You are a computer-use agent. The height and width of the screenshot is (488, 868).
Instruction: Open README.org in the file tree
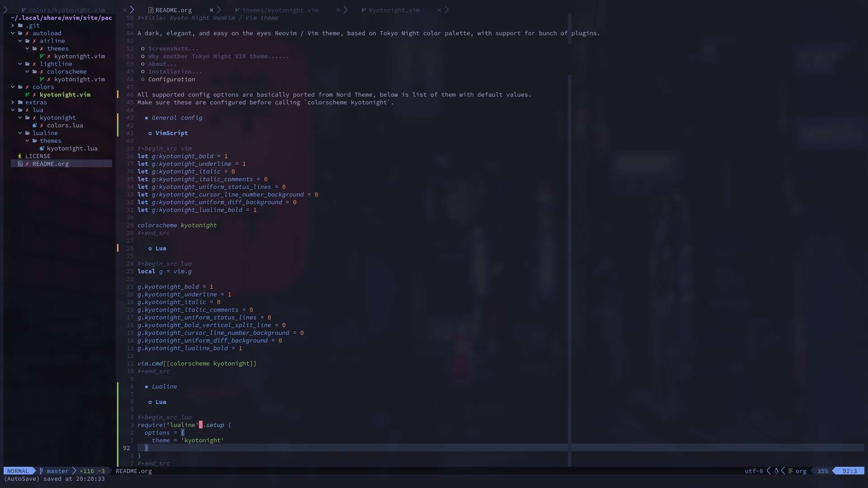click(50, 164)
